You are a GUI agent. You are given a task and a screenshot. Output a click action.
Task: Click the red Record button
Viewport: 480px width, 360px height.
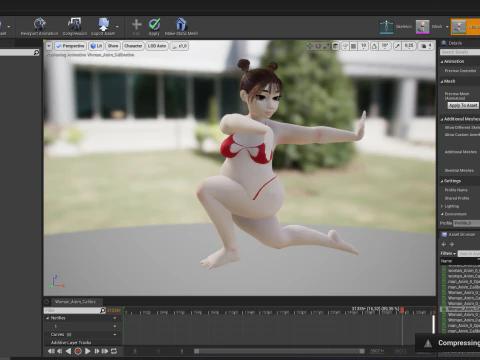click(x=78, y=351)
